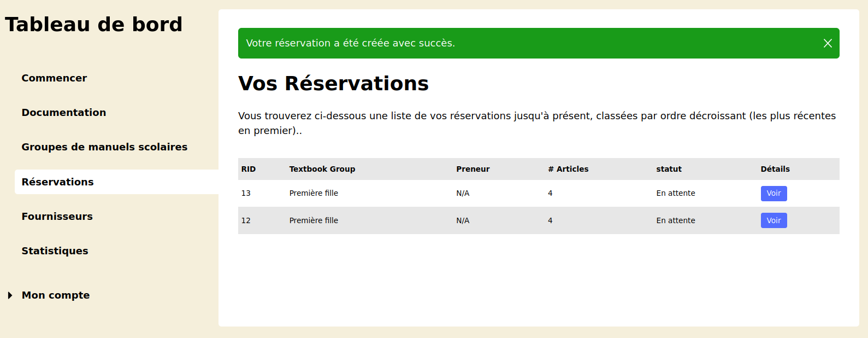Click N/A preneur in row 13
868x338 pixels.
pyautogui.click(x=463, y=193)
